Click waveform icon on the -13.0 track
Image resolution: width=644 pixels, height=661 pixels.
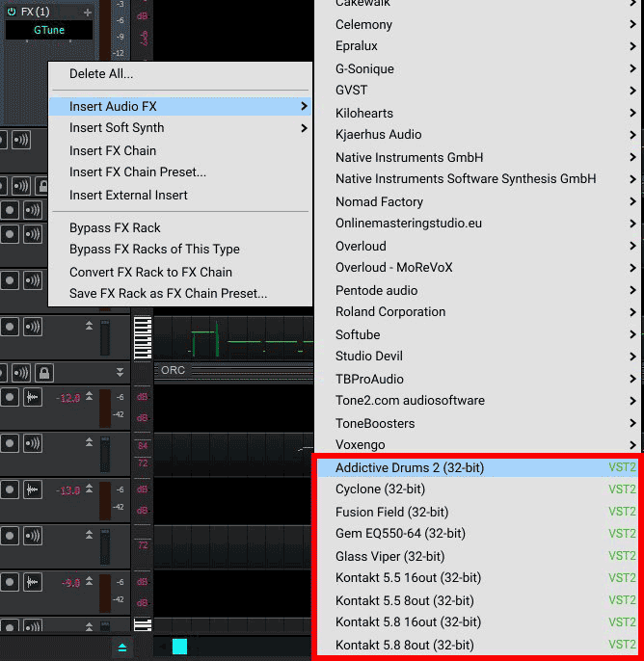[x=34, y=489]
